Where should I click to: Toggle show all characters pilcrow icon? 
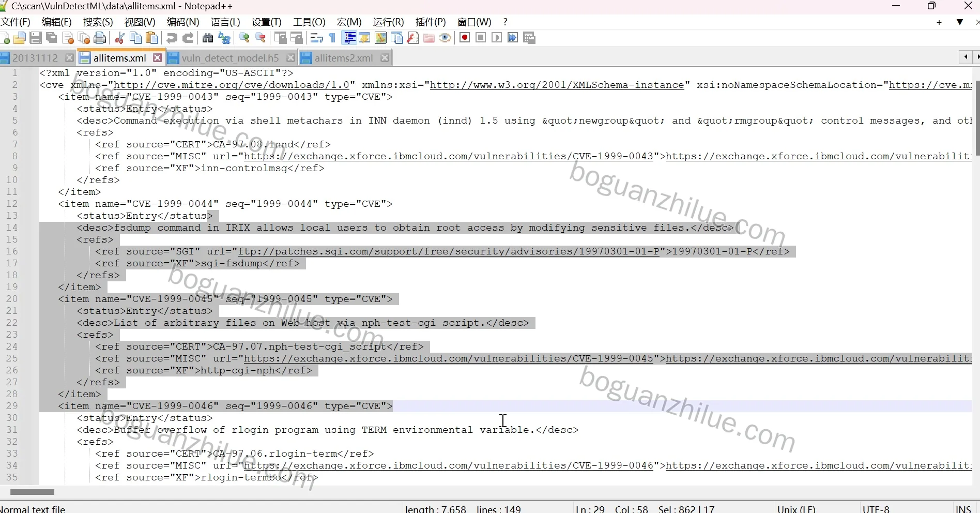332,38
